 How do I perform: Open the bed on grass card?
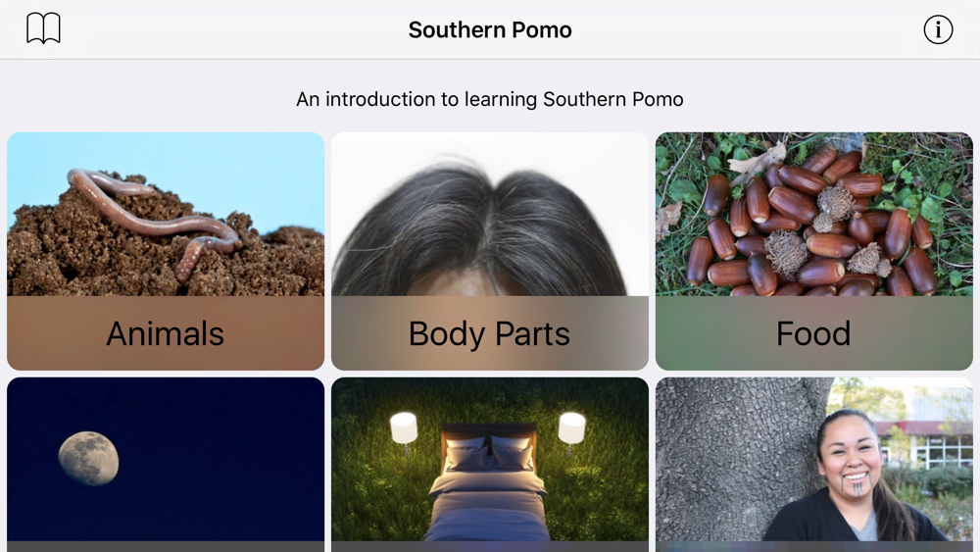tap(490, 465)
